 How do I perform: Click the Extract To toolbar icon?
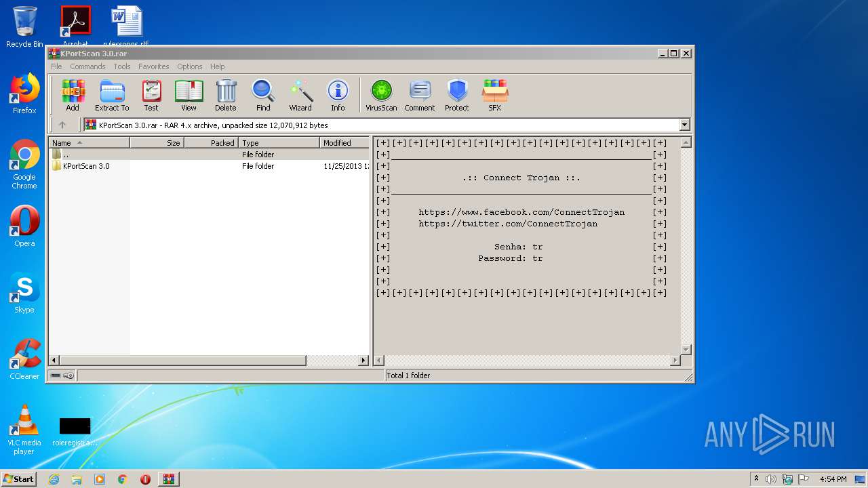coord(112,95)
